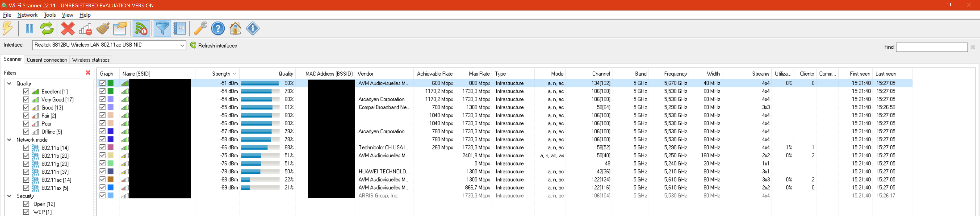Sort by the Quality column header
The width and height of the screenshot is (980, 216).
coord(268,74)
